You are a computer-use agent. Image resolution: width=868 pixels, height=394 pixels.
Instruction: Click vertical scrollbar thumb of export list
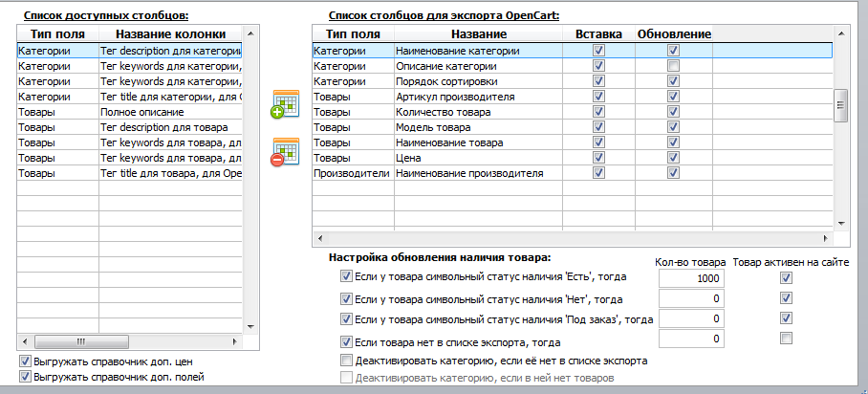point(840,105)
